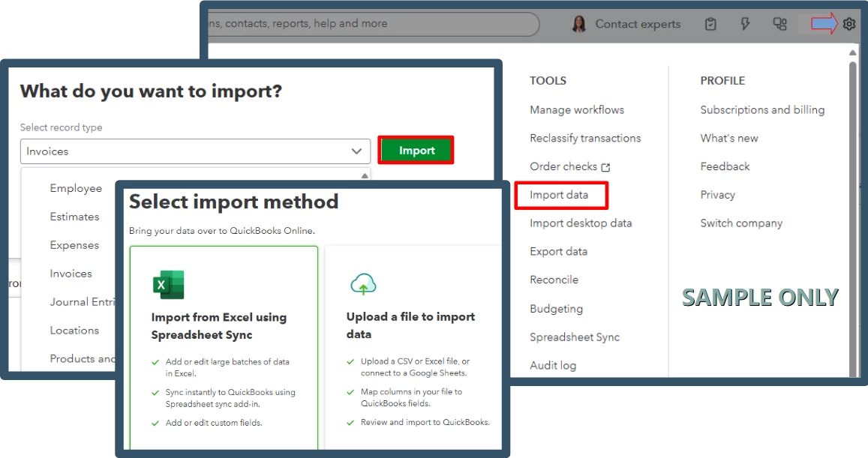Screen dimensions: 868x458
Task: Select Upload a file to import data card
Action: click(413, 348)
